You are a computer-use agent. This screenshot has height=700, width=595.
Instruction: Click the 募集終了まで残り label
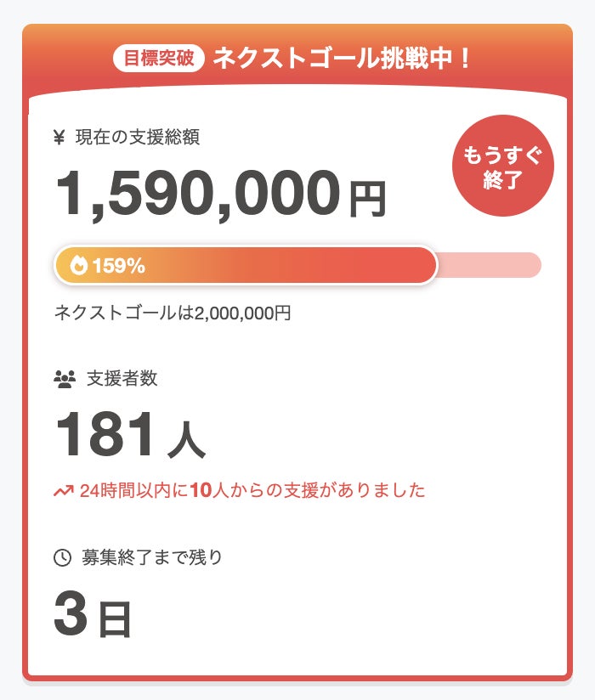[x=152, y=558]
